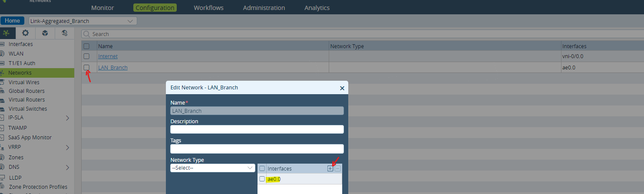Click the Virtual Routers sidebar icon
The height and width of the screenshot is (194, 644).
2,100
